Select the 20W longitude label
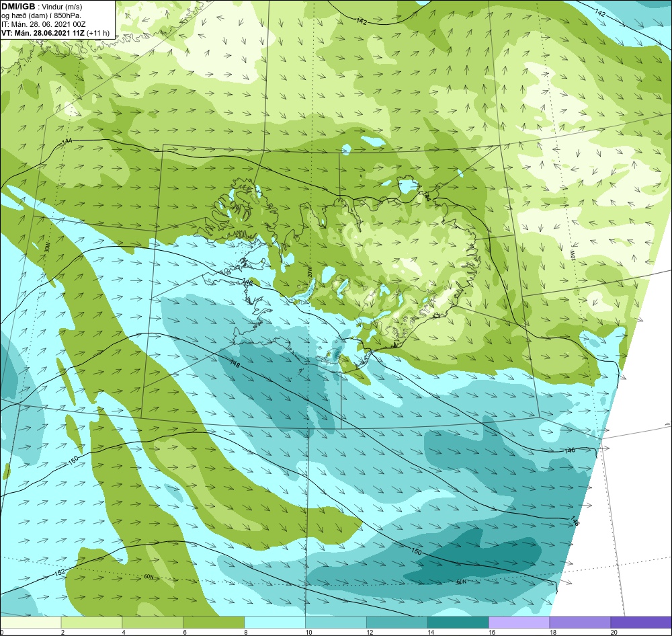The height and width of the screenshot is (636, 672). click(x=309, y=273)
